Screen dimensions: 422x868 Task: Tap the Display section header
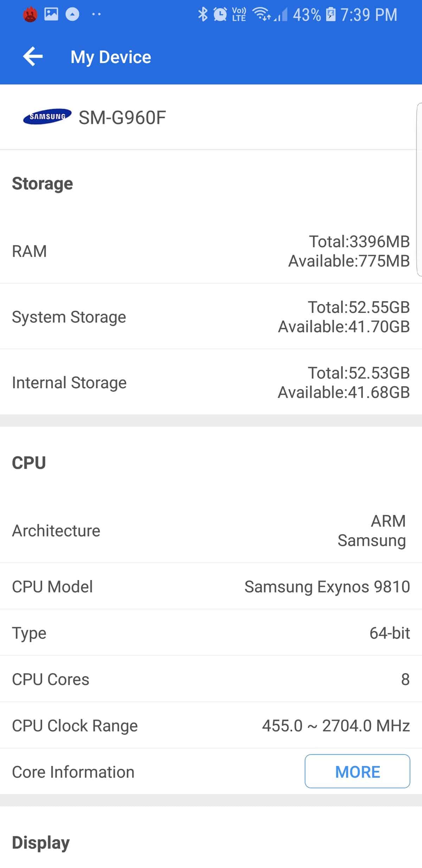[x=41, y=842]
